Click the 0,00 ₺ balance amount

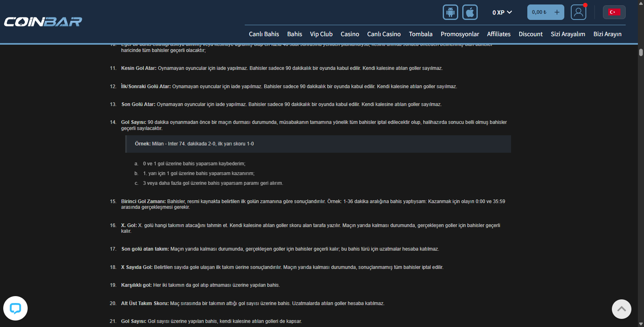click(539, 12)
